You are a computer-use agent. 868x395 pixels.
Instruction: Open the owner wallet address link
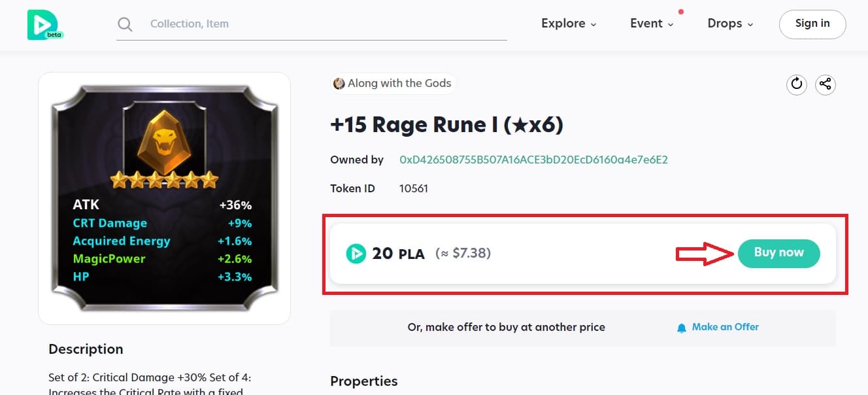pos(533,160)
